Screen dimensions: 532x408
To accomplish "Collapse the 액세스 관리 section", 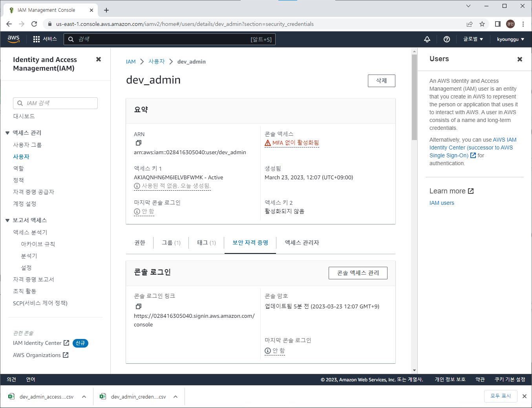I will [x=7, y=133].
